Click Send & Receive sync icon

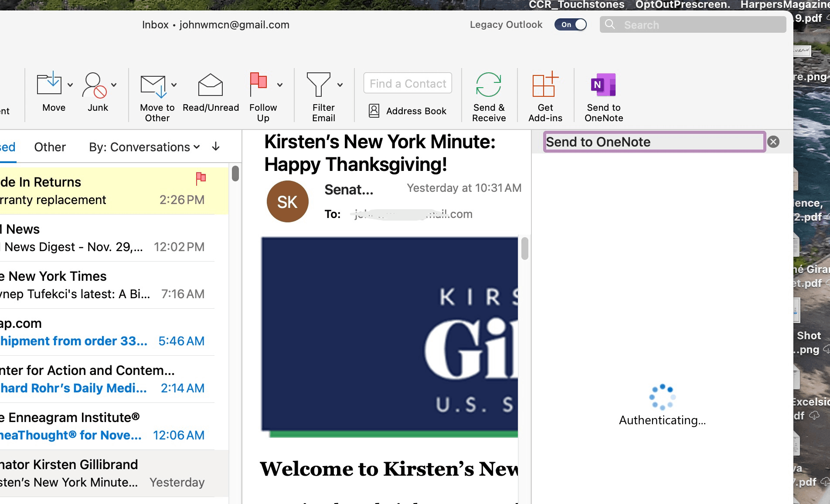click(x=489, y=85)
